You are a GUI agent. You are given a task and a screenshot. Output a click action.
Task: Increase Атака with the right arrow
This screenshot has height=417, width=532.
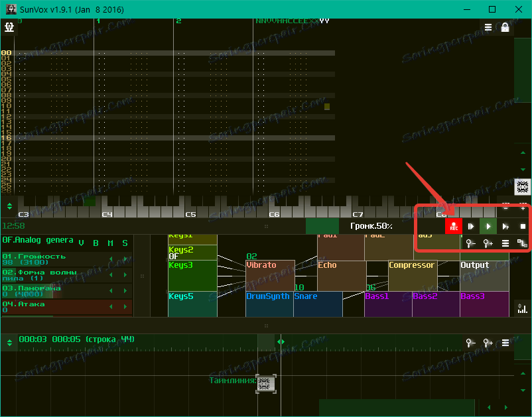125,306
